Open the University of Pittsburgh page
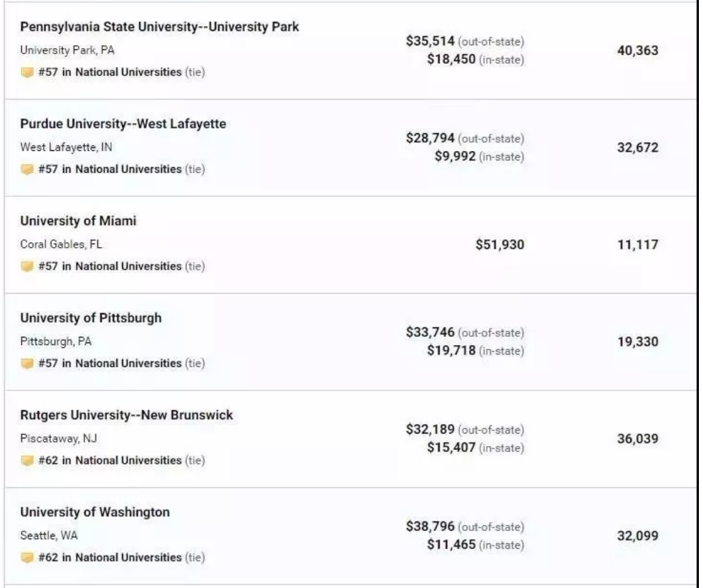703x588 pixels. 91,318
